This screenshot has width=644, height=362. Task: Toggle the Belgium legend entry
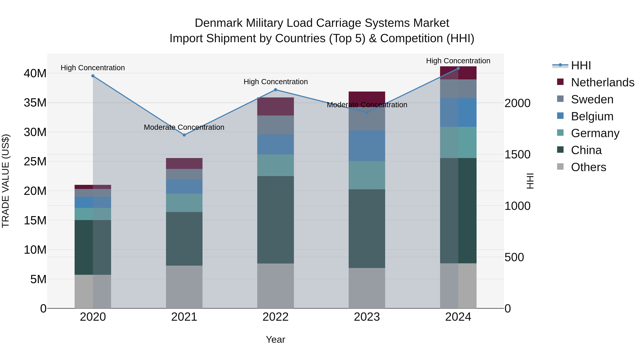pos(585,116)
